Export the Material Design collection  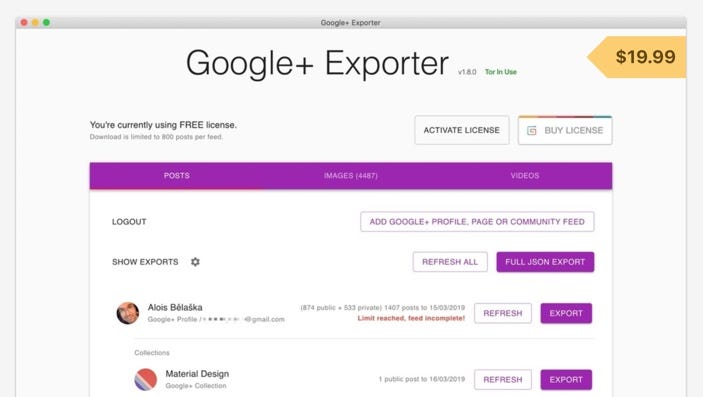pyautogui.click(x=566, y=380)
